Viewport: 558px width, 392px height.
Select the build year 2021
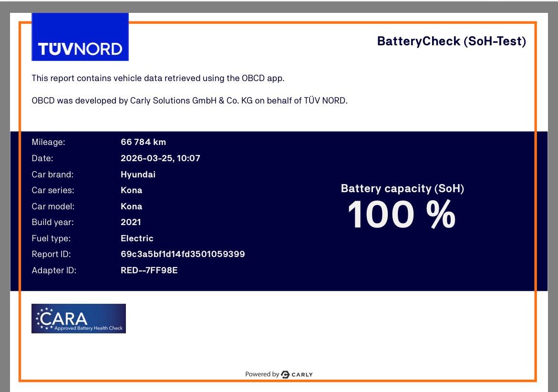pos(131,222)
